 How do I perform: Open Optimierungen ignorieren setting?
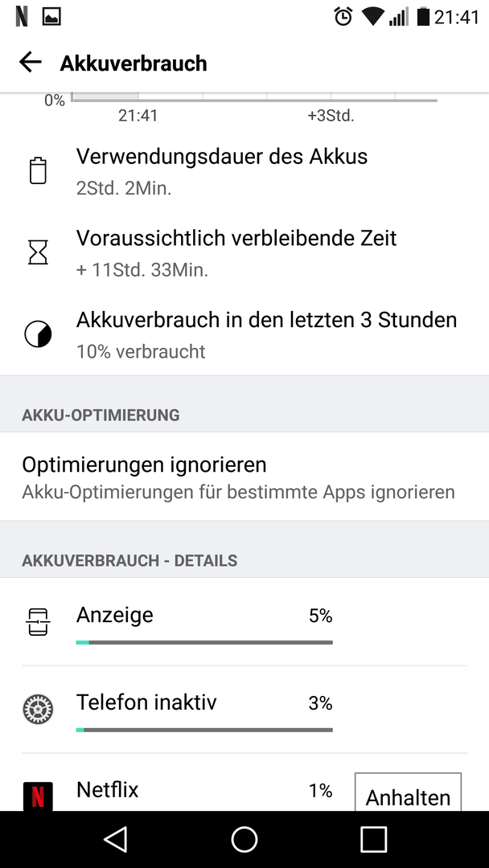click(x=244, y=477)
